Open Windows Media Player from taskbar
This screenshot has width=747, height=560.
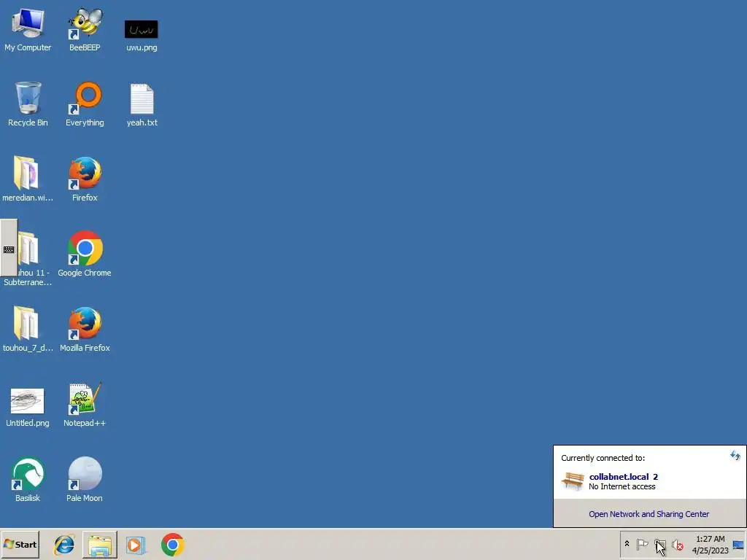pos(136,545)
